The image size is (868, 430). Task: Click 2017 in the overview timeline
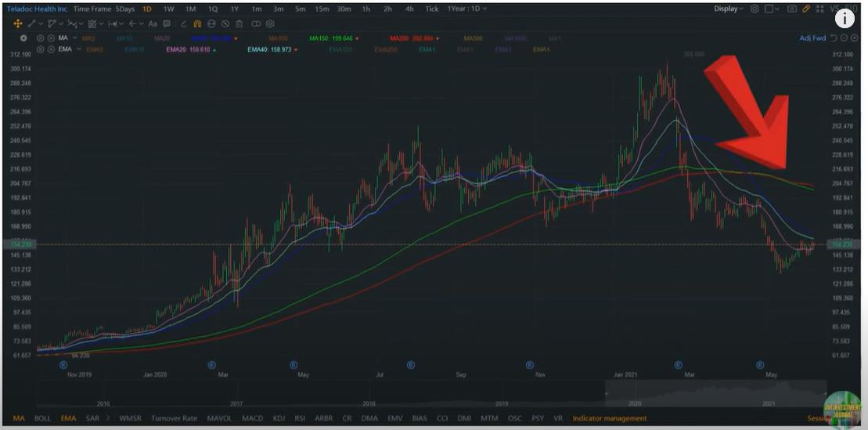point(236,403)
